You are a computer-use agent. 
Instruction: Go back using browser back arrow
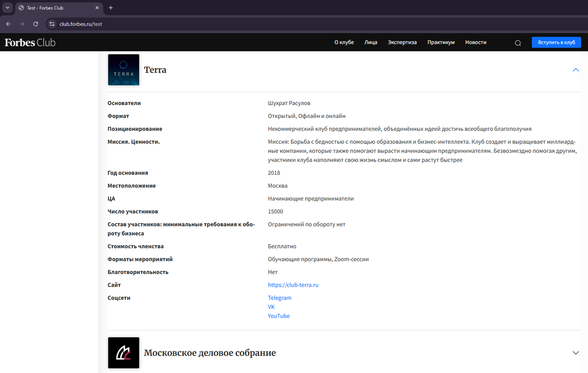[x=8, y=24]
